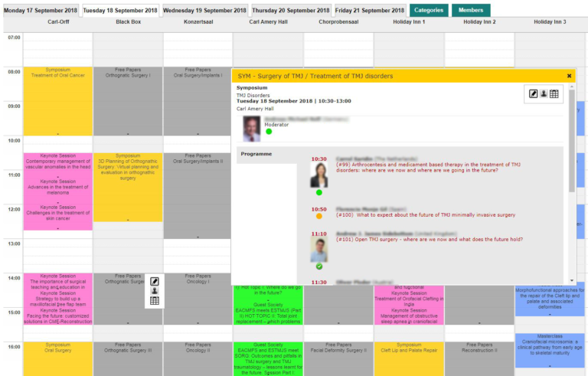
Task: Open the Symposium 3D Planning of Orthognathic Surgery session
Action: point(128,187)
